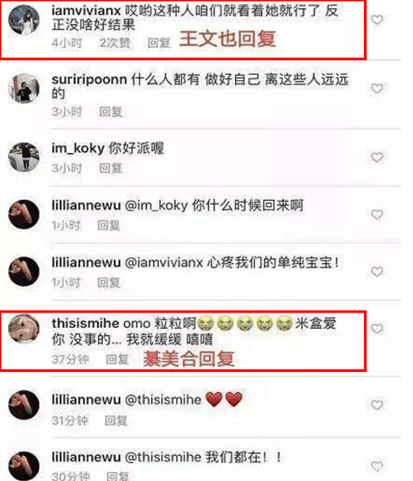Open iamvivianx's profile picture
413x481 pixels.
click(x=24, y=20)
